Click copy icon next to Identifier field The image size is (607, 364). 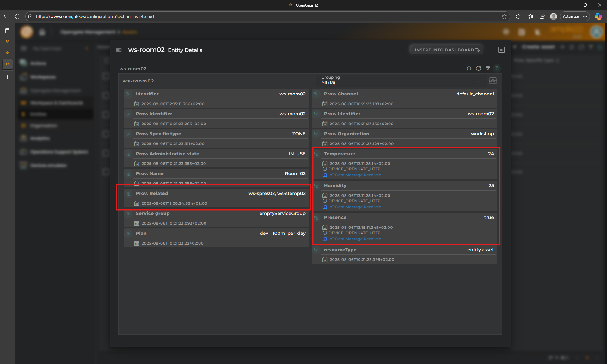[128, 94]
